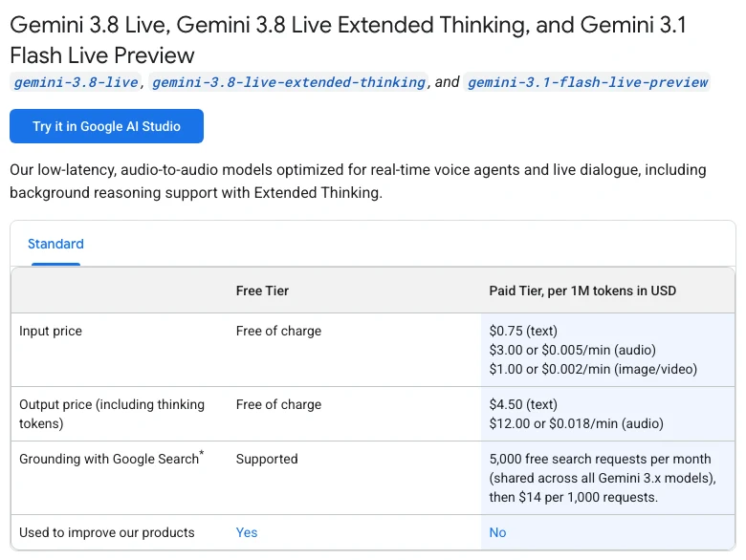746x560 pixels.
Task: Click the $0.75 (text) input price
Action: pyautogui.click(x=523, y=331)
